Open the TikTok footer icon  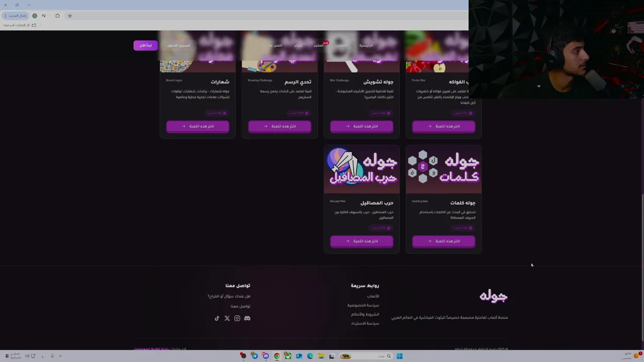pyautogui.click(x=217, y=318)
